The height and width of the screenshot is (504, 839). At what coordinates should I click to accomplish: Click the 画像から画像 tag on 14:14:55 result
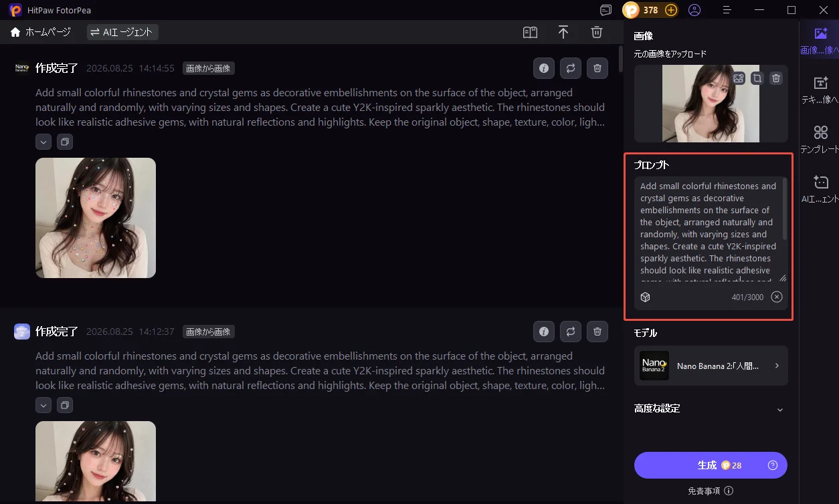209,68
